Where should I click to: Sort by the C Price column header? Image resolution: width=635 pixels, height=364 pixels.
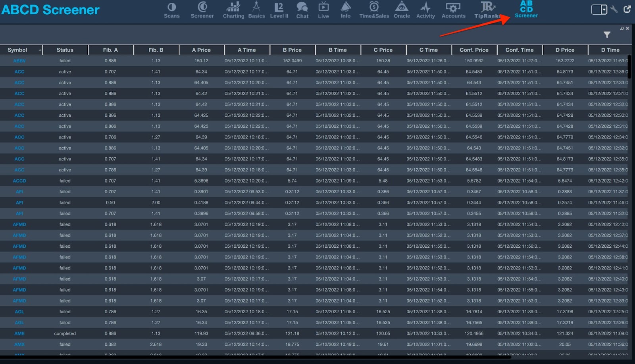pyautogui.click(x=383, y=50)
